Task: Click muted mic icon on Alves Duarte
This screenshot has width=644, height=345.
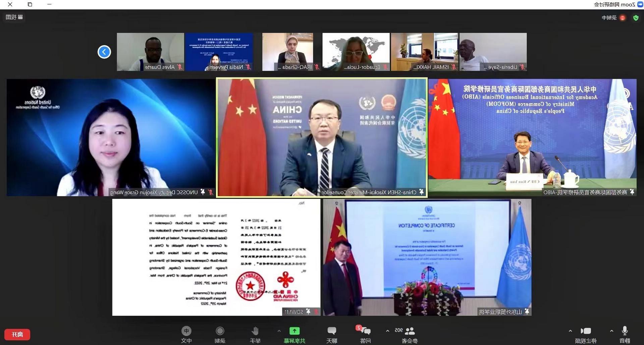Action: click(x=180, y=67)
